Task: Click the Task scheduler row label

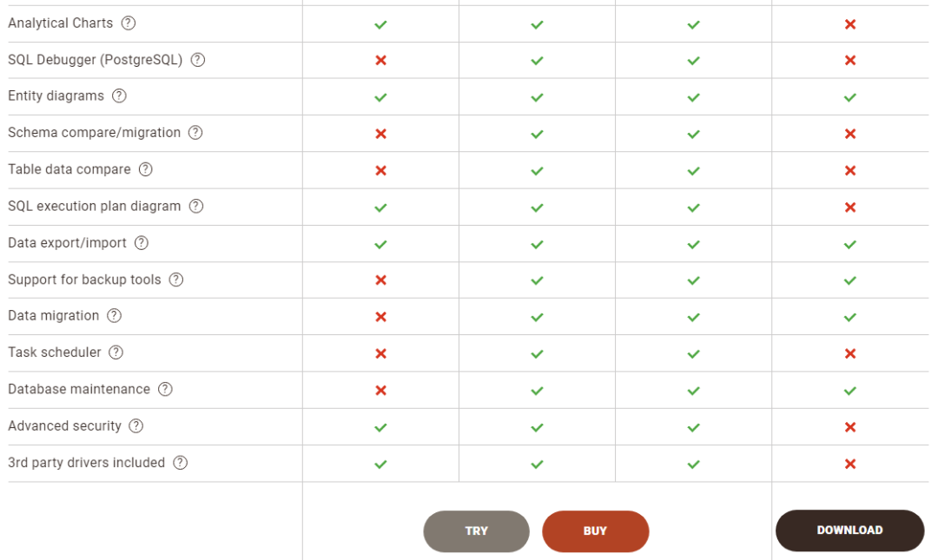Action: click(54, 352)
